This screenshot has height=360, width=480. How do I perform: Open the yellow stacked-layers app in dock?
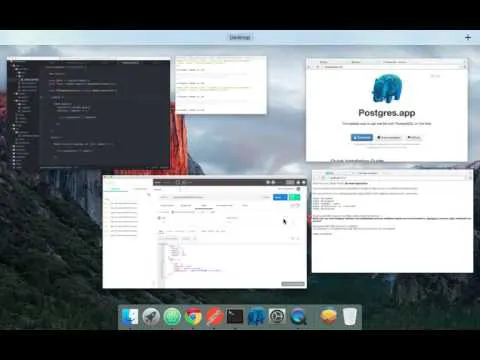click(x=328, y=316)
